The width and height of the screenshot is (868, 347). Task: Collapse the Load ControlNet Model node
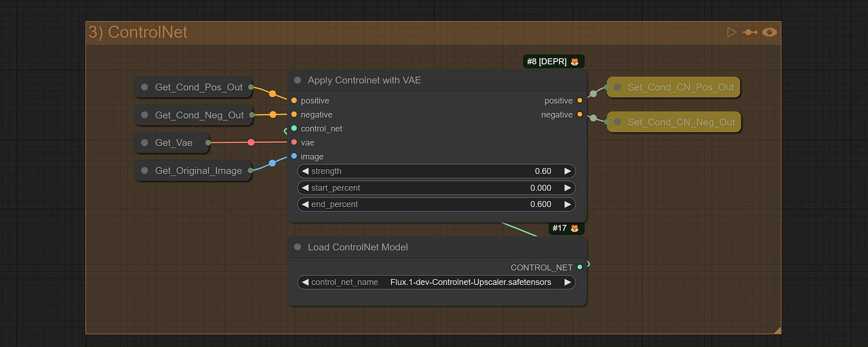tap(297, 247)
